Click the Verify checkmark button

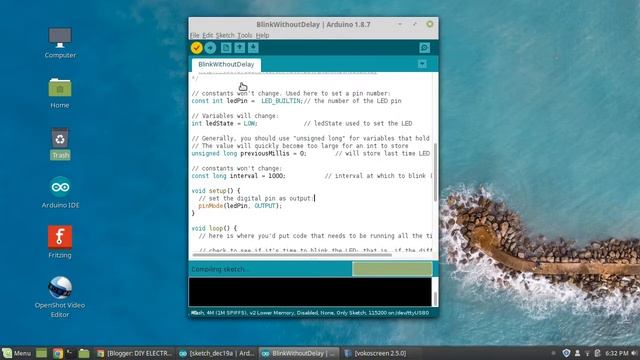pos(196,48)
